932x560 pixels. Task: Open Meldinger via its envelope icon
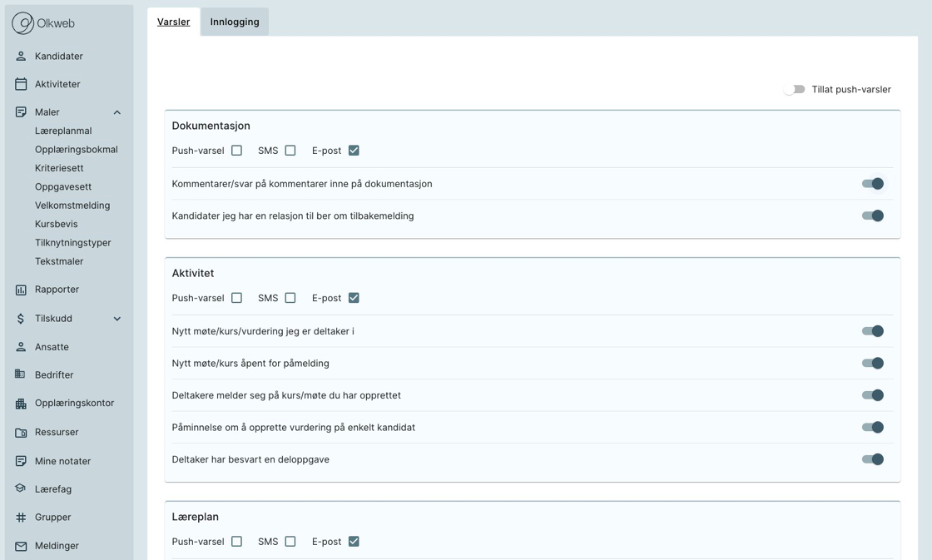(21, 546)
